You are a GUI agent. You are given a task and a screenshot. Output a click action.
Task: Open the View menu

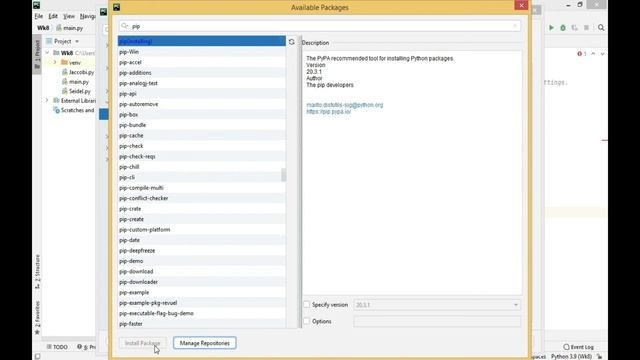click(69, 16)
